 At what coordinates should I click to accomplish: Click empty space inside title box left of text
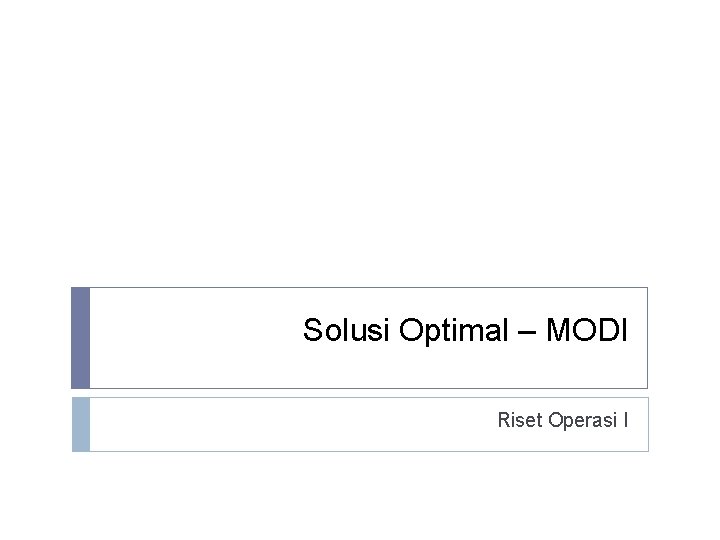[190, 338]
